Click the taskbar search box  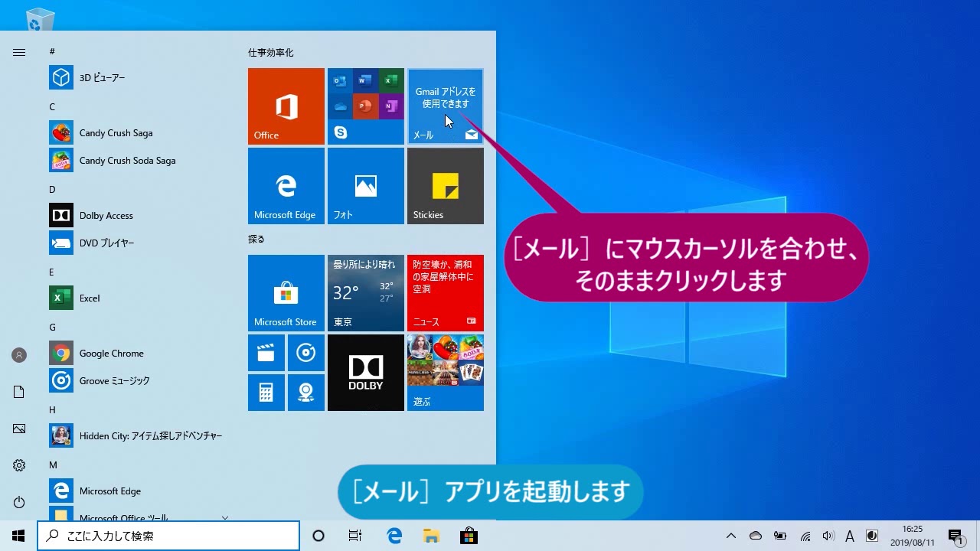coord(168,536)
